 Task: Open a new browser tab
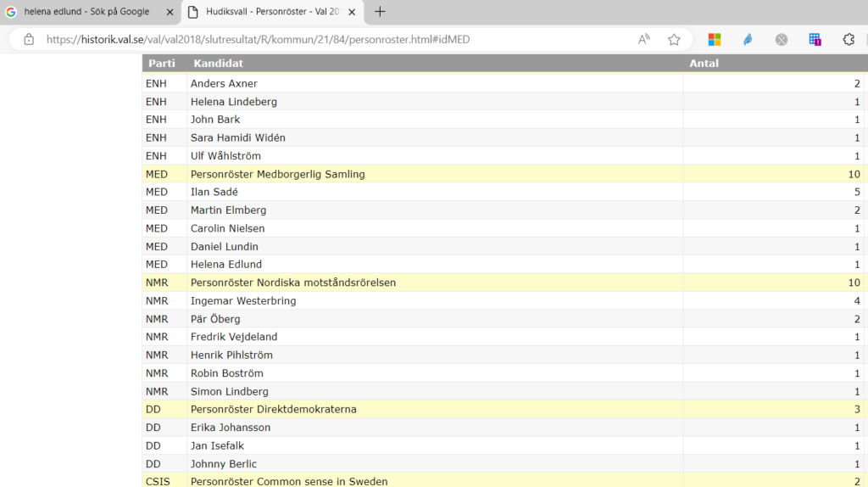(380, 12)
